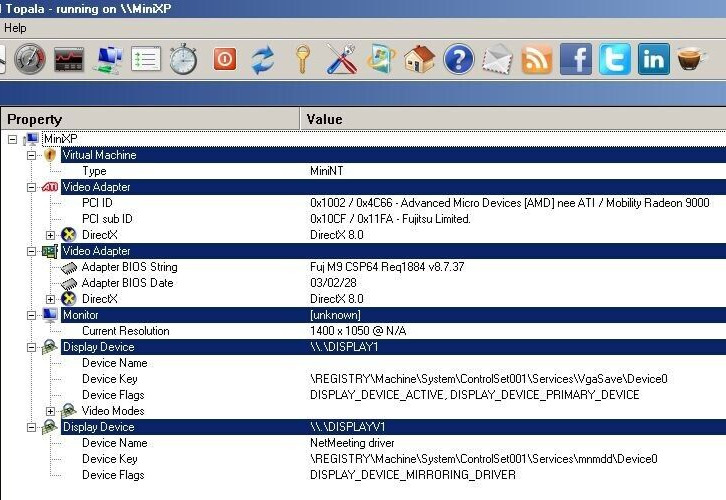Click the Windows logo update icon
This screenshot has width=726, height=500.
coord(381,59)
